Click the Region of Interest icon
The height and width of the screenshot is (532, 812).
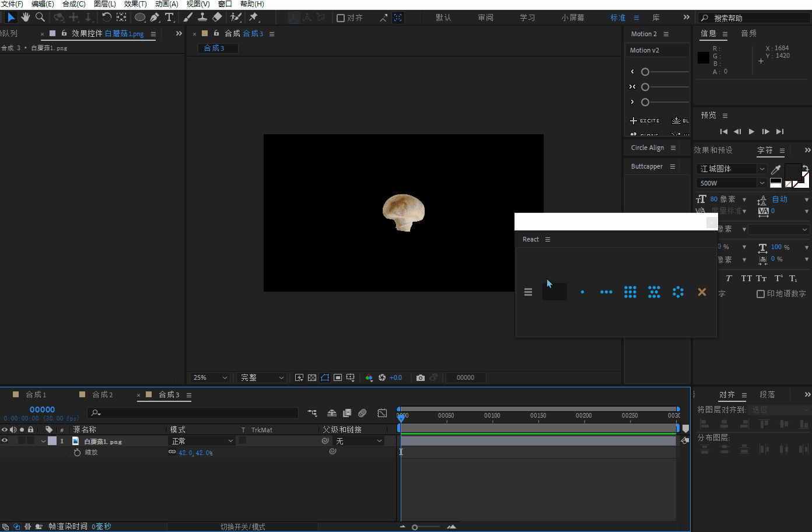338,377
